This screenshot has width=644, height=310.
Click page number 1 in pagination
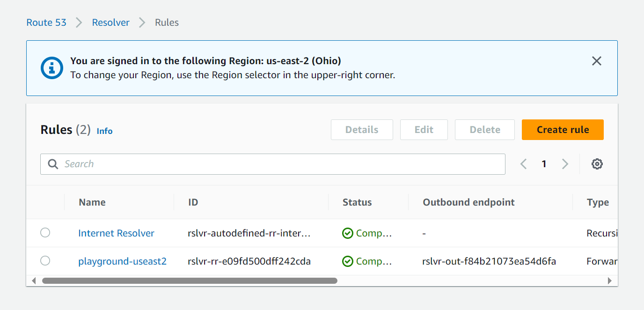(x=544, y=164)
